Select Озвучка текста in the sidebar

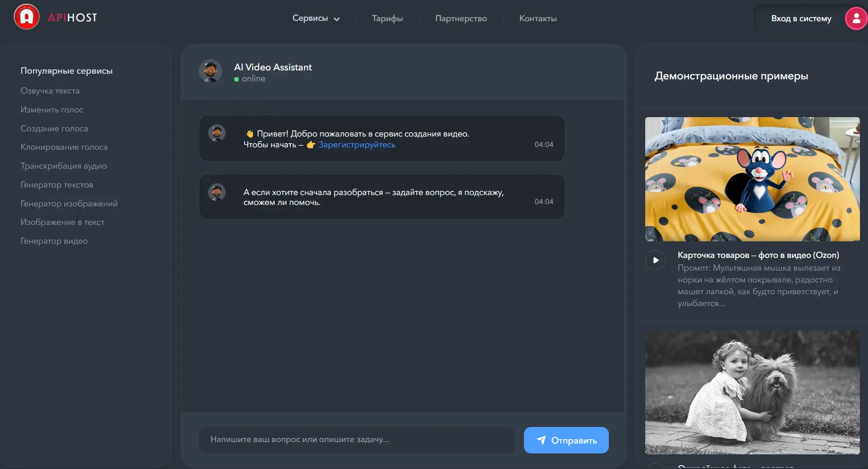pyautogui.click(x=50, y=91)
